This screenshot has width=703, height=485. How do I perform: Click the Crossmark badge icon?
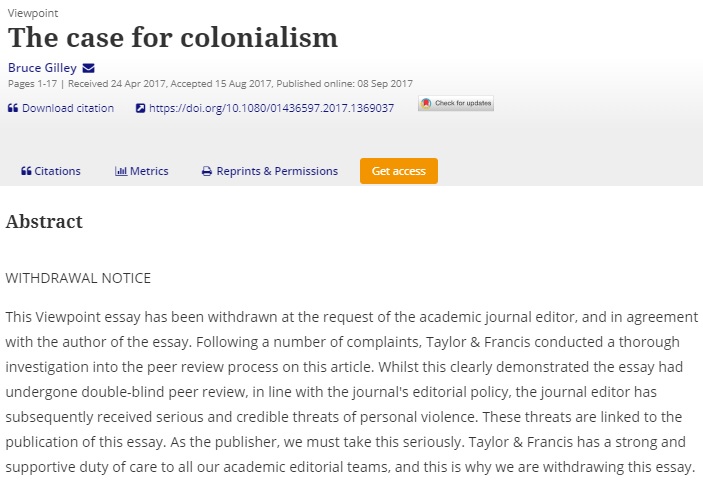426,103
